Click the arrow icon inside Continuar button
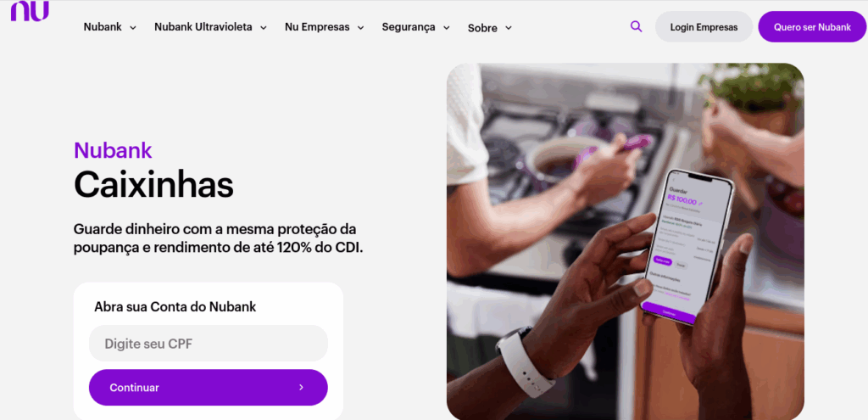The image size is (868, 420). (x=301, y=387)
